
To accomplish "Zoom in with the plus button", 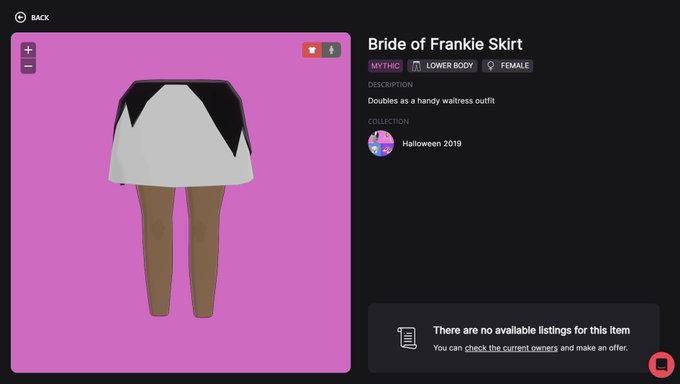I will 28,50.
